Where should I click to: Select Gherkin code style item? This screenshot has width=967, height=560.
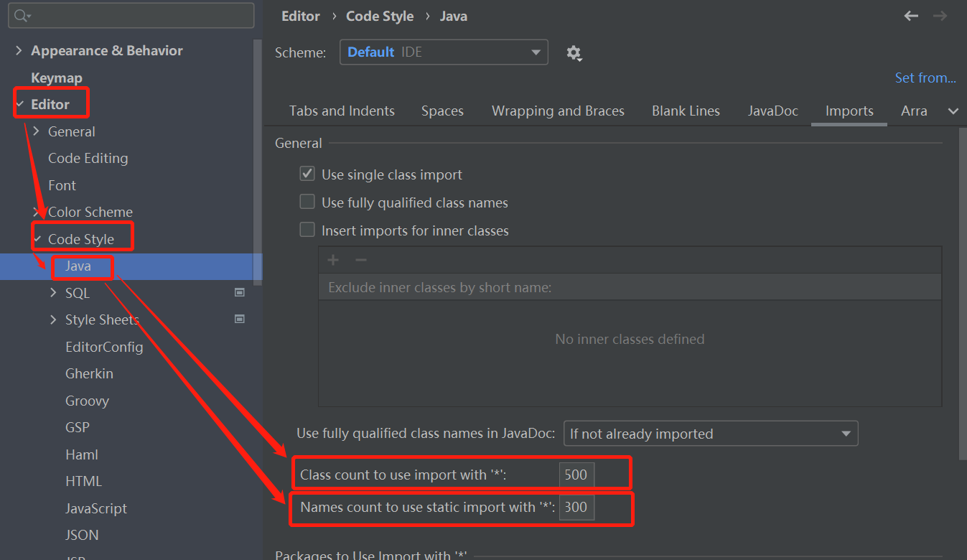click(x=89, y=373)
